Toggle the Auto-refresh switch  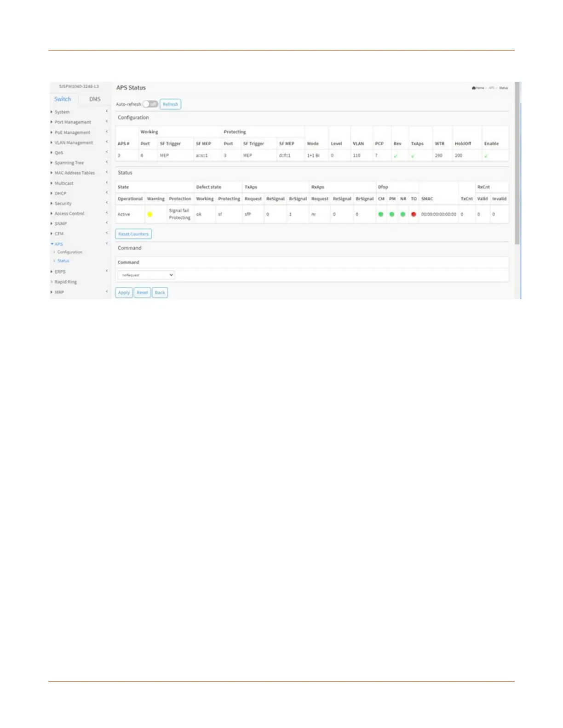150,104
